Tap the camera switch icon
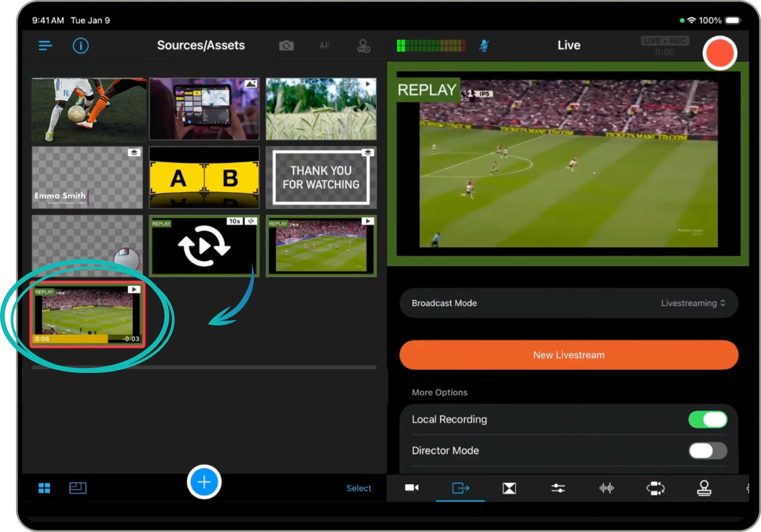 click(286, 46)
